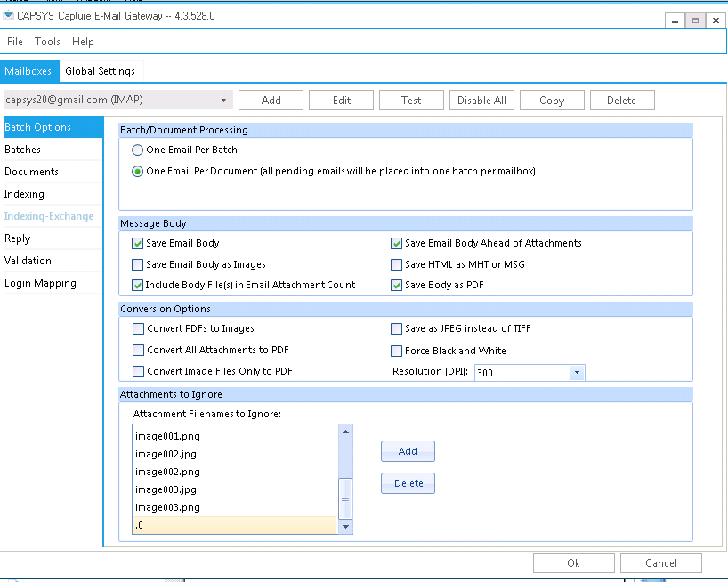Image resolution: width=728 pixels, height=582 pixels.
Task: Click the mailbox Delete button
Action: pos(622,101)
